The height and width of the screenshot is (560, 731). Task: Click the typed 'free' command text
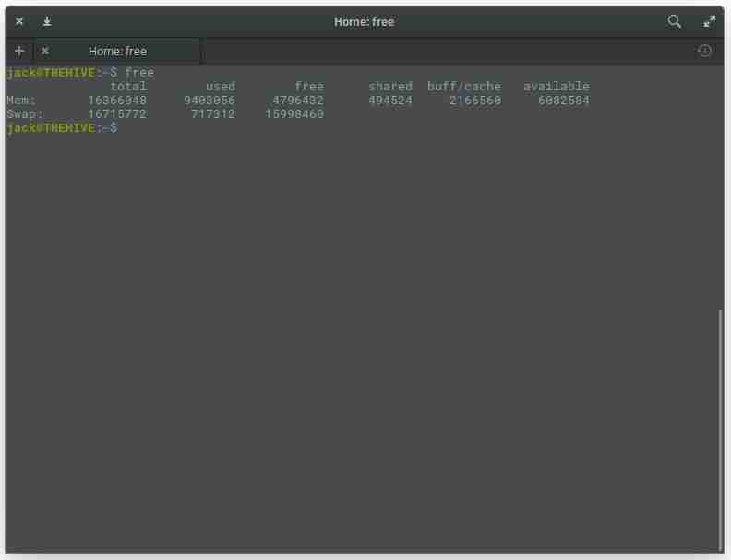[139, 73]
